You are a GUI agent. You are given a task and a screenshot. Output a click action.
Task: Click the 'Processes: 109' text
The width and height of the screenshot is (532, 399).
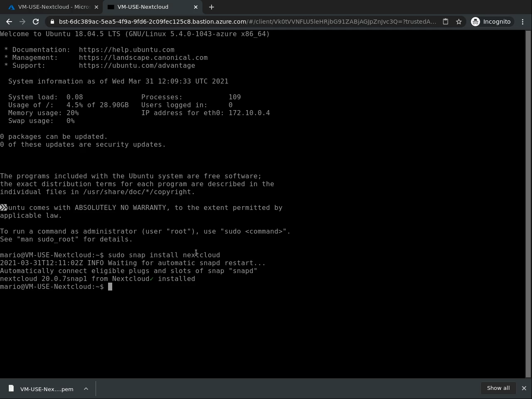(x=191, y=97)
